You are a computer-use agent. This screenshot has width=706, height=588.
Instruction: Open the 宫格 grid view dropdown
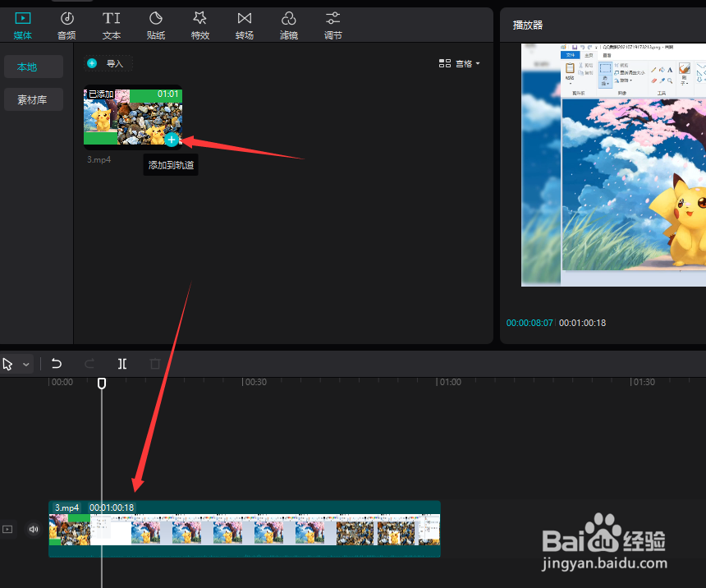459,63
